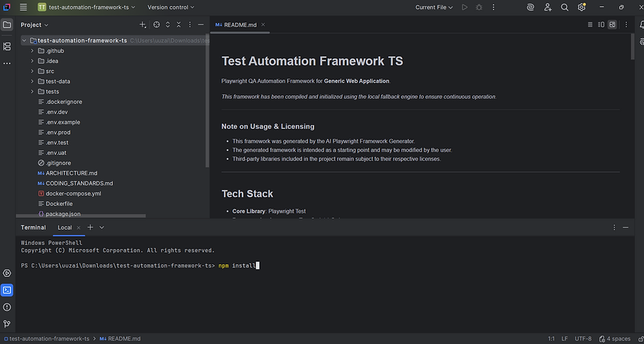Switch to editor and preview split view
Image resolution: width=644 pixels, height=344 pixels.
pos(601,25)
